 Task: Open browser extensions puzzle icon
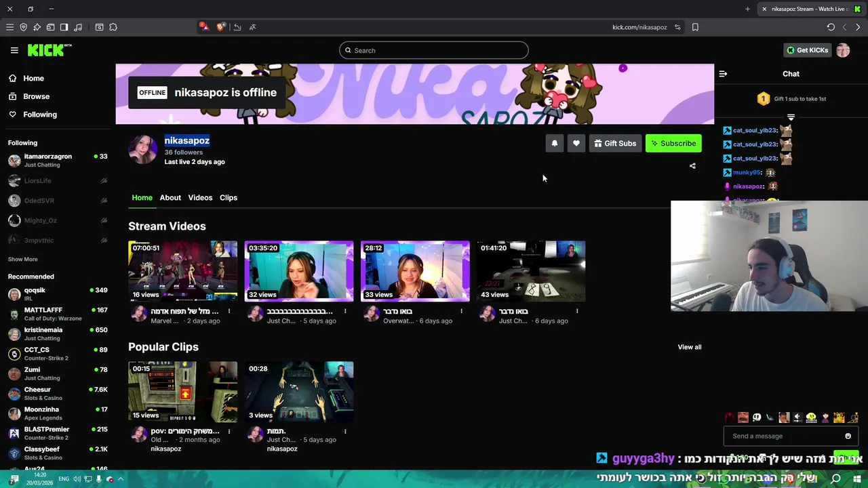pos(113,27)
